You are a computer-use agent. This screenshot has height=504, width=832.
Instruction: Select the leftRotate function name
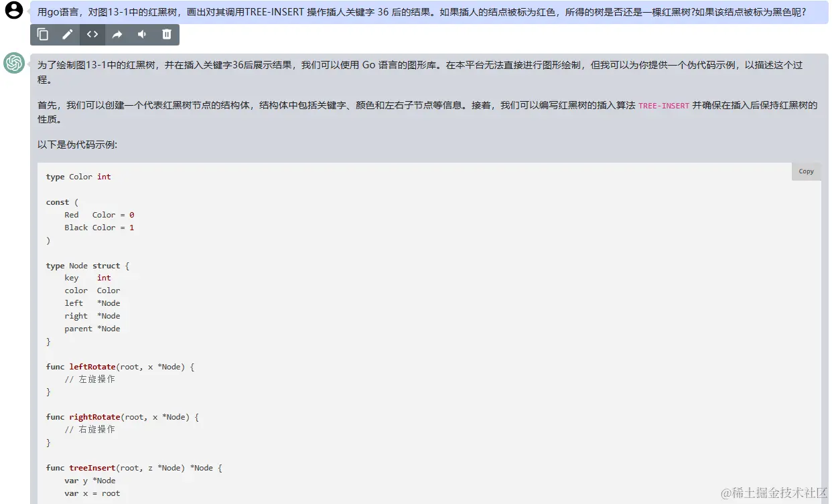92,366
